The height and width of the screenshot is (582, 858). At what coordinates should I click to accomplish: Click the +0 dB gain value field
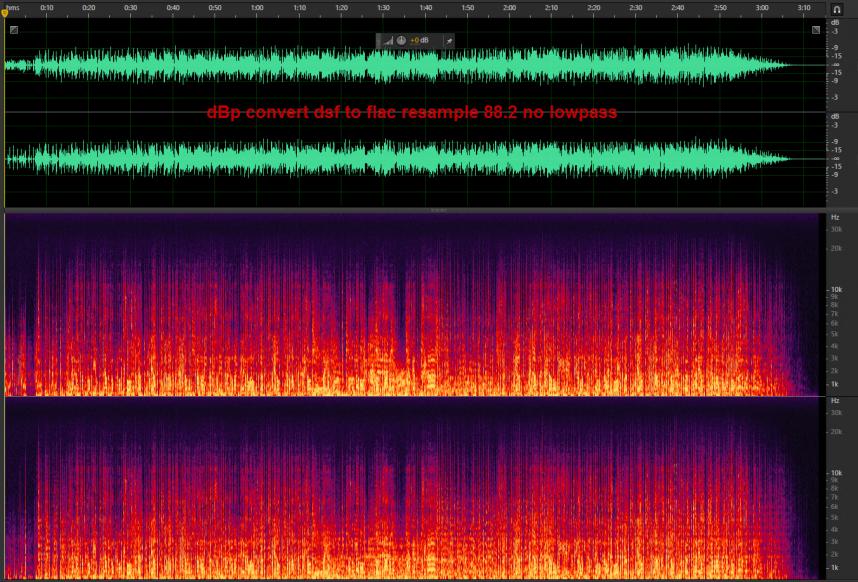point(420,40)
